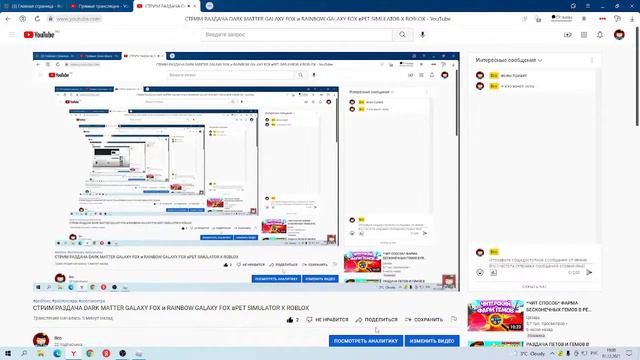The image size is (640, 360).
Task: Open the browser menu with red dots
Action: tap(602, 19)
